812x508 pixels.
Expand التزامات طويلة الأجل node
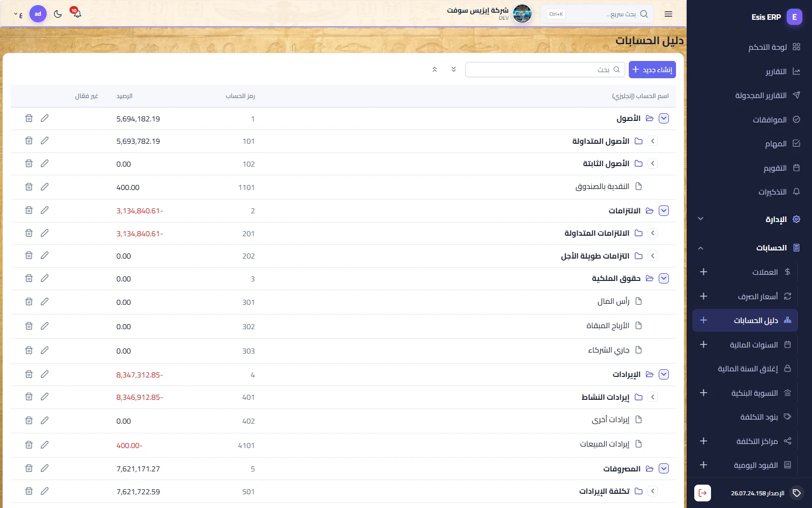[653, 256]
